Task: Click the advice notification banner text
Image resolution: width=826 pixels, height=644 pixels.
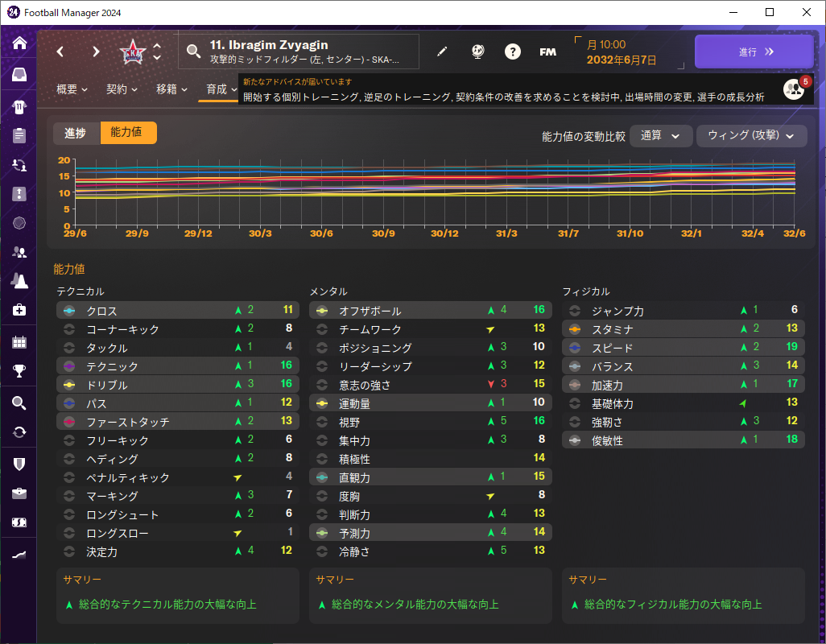Action: [x=504, y=97]
